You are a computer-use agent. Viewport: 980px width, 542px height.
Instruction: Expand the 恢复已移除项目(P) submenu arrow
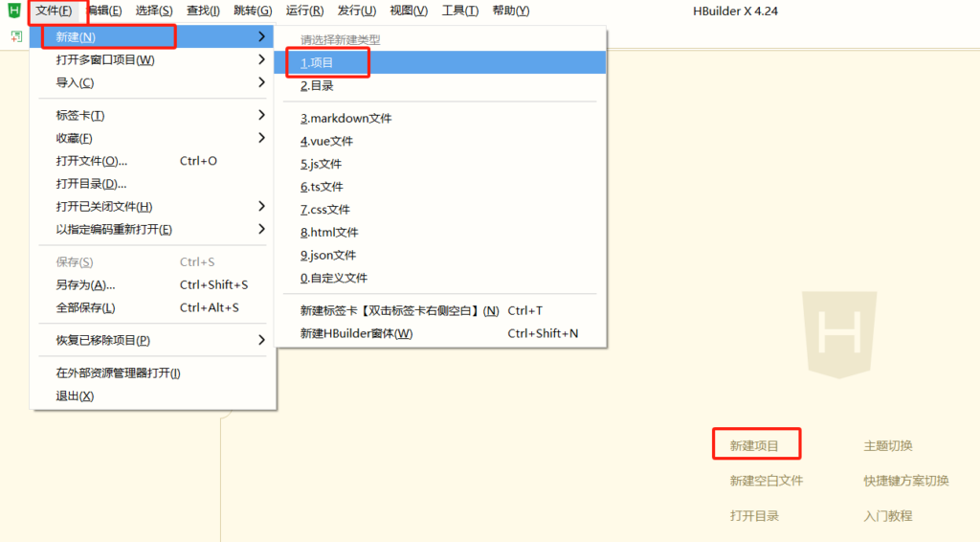(261, 340)
